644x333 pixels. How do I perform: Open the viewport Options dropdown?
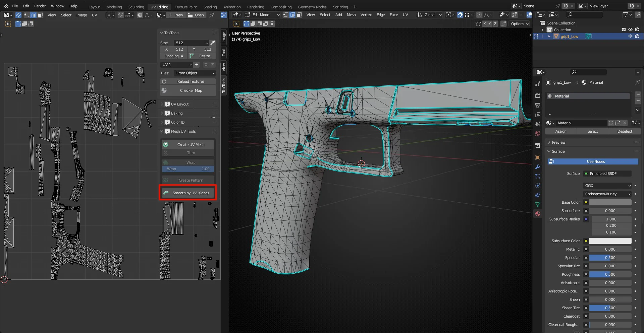520,24
